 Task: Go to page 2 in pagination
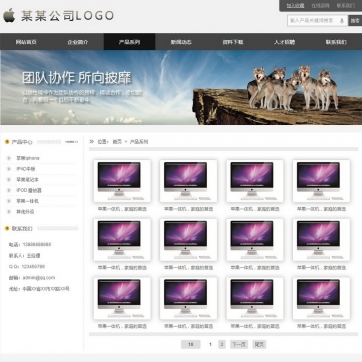(x=222, y=344)
